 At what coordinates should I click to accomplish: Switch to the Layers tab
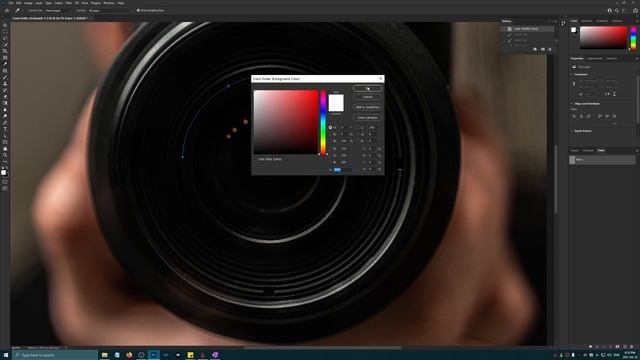pos(575,151)
